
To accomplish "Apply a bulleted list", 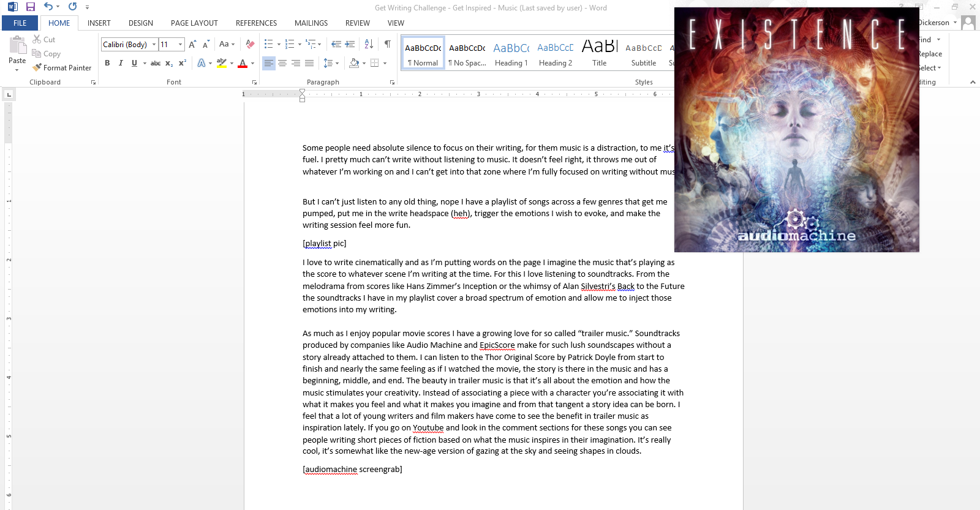I will coord(268,44).
